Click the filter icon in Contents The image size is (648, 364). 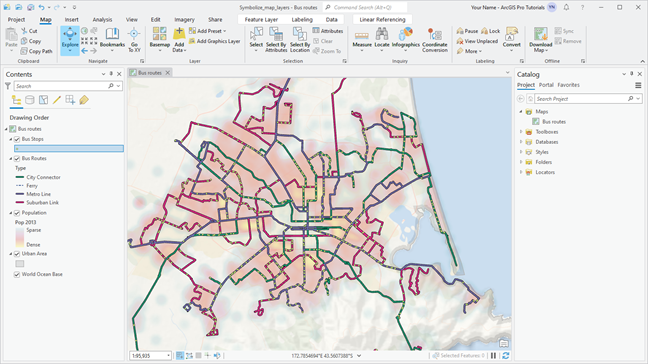coord(8,86)
